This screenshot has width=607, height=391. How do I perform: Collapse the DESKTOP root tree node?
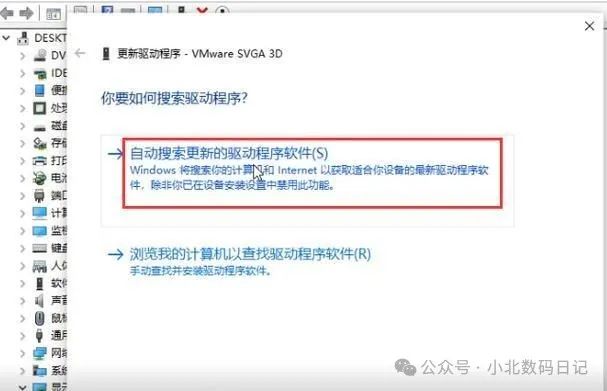pos(6,38)
